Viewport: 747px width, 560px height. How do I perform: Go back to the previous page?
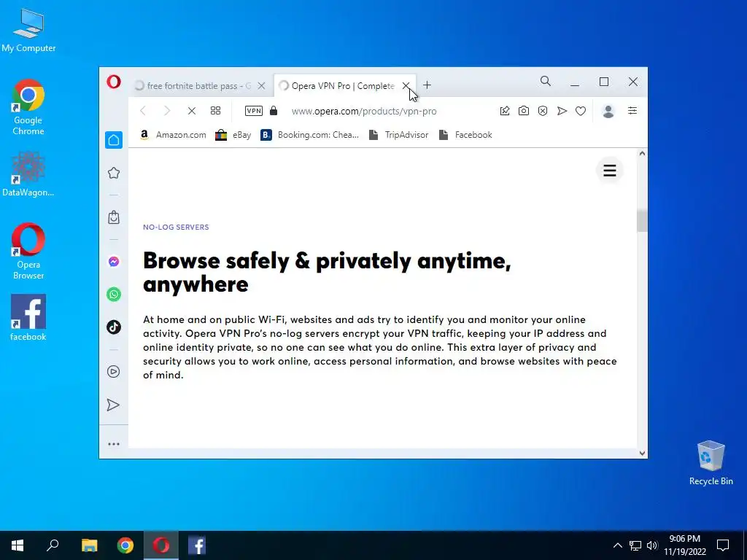143,111
